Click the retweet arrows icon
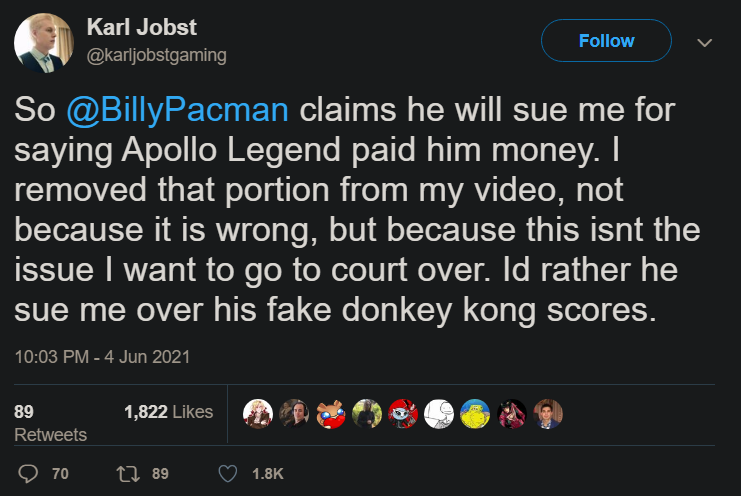 [127, 473]
